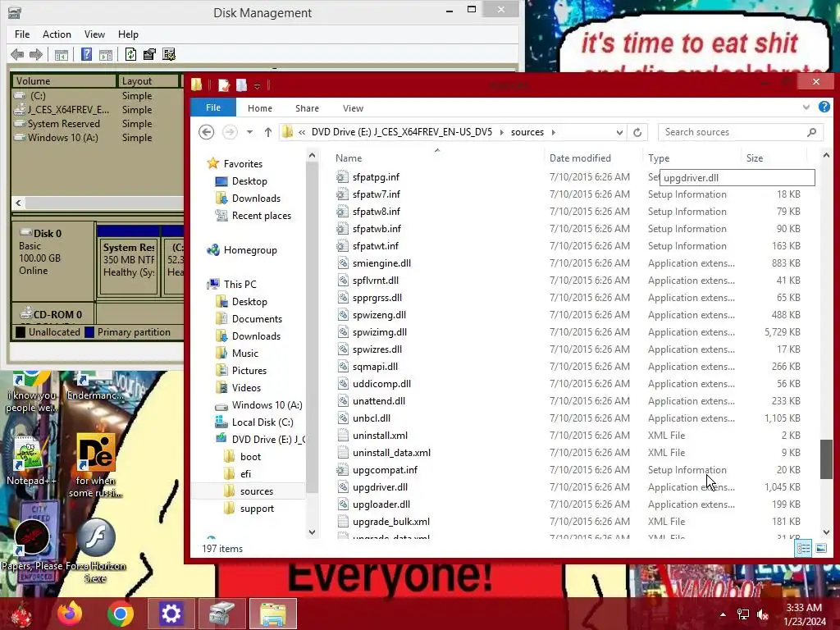Click the Back arrow in Disk Management toolbar
Image resolution: width=840 pixels, height=630 pixels.
(x=17, y=54)
